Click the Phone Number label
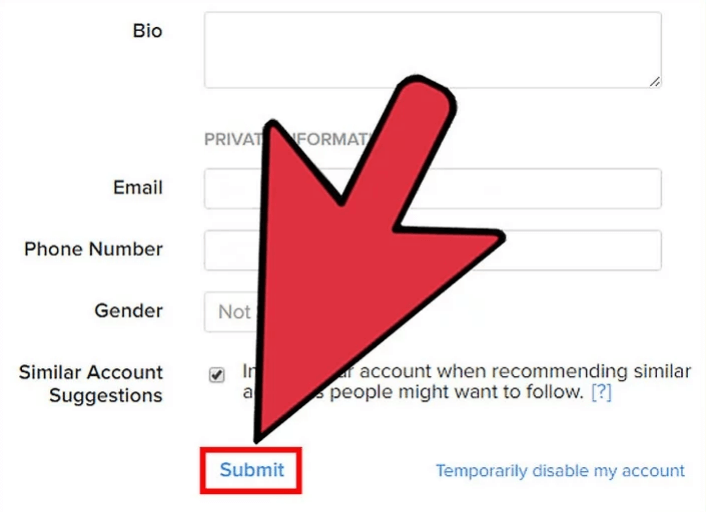The height and width of the screenshot is (513, 706). coord(94,249)
